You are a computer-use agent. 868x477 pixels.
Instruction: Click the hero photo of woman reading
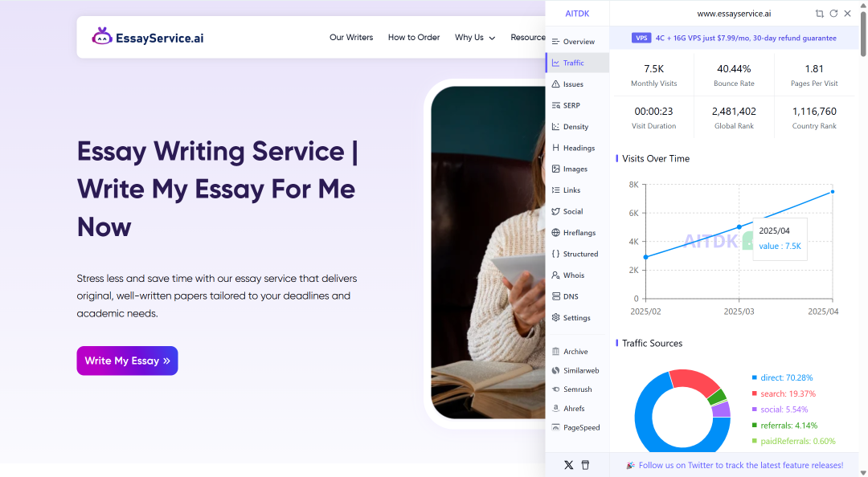point(489,252)
